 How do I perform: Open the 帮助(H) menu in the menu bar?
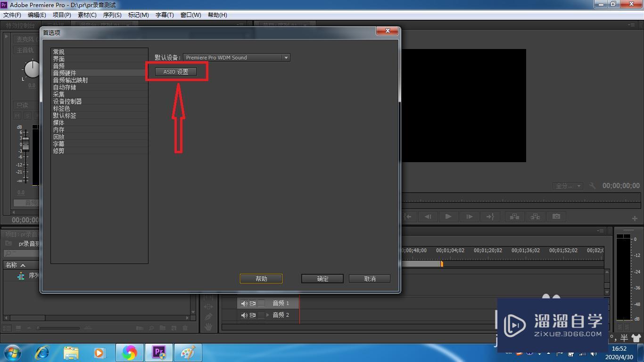point(217,15)
